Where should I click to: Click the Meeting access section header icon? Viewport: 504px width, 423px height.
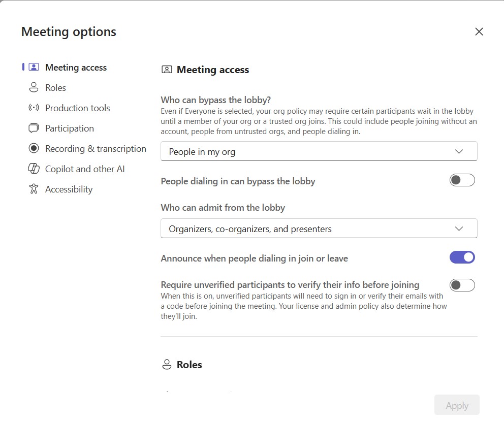167,70
